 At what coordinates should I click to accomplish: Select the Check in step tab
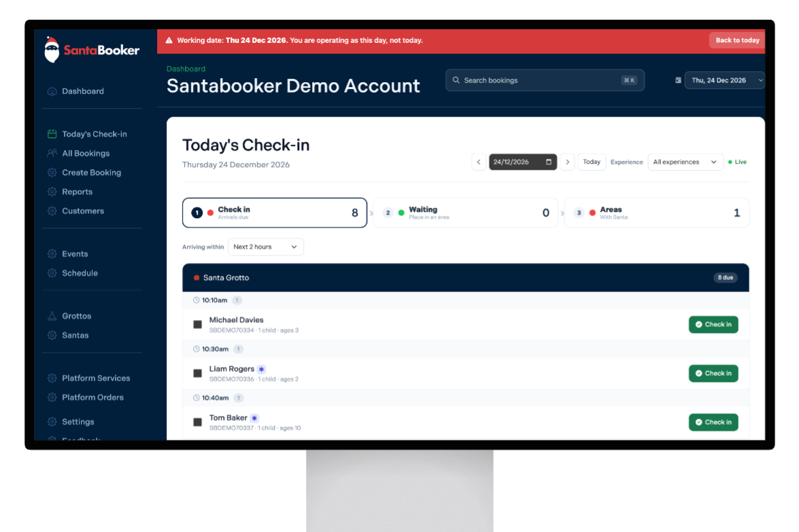click(275, 213)
